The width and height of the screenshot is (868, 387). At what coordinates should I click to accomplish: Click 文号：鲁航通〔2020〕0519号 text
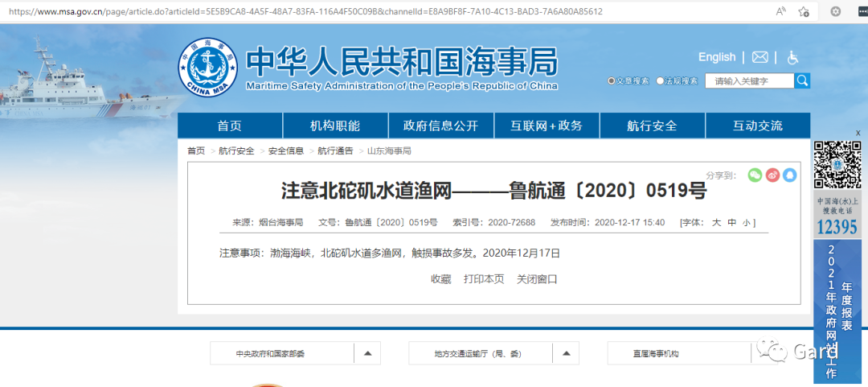(x=378, y=223)
